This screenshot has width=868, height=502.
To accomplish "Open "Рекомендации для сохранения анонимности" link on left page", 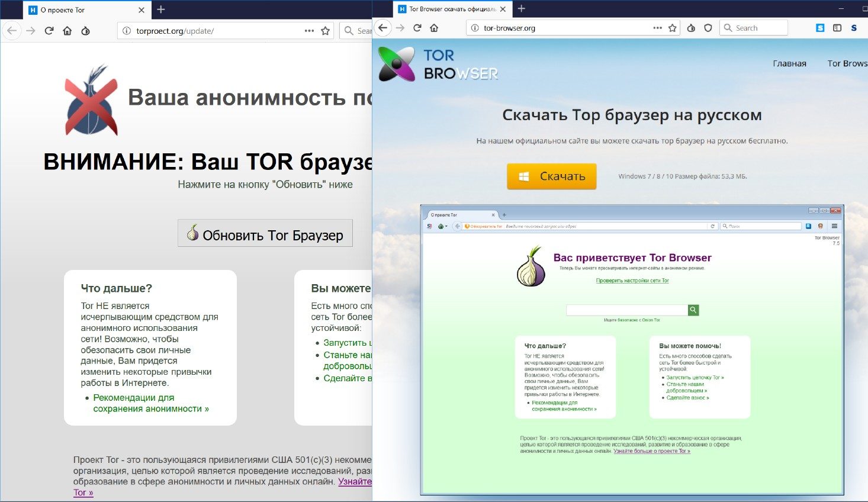I will tap(150, 403).
